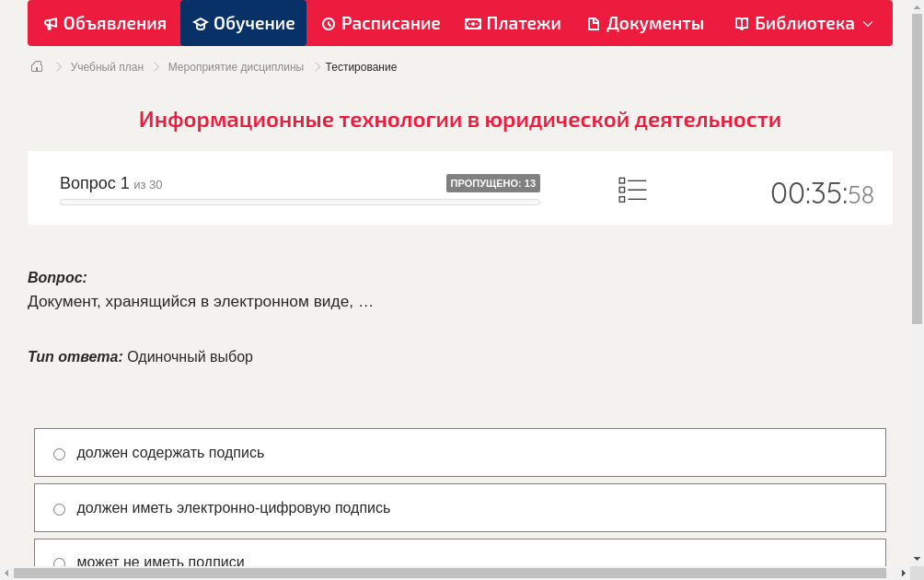The height and width of the screenshot is (580, 924).
Task: Switch to the Расписание tab
Action: click(x=380, y=23)
